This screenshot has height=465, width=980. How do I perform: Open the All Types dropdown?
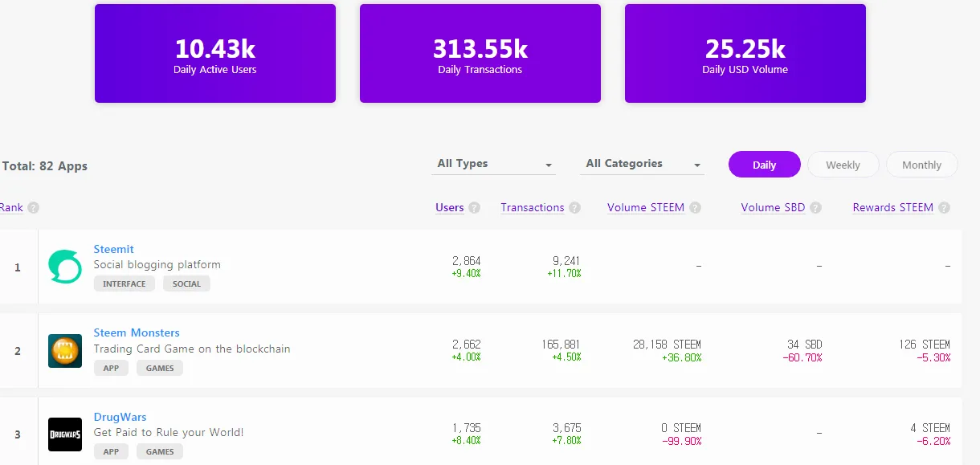coord(493,164)
